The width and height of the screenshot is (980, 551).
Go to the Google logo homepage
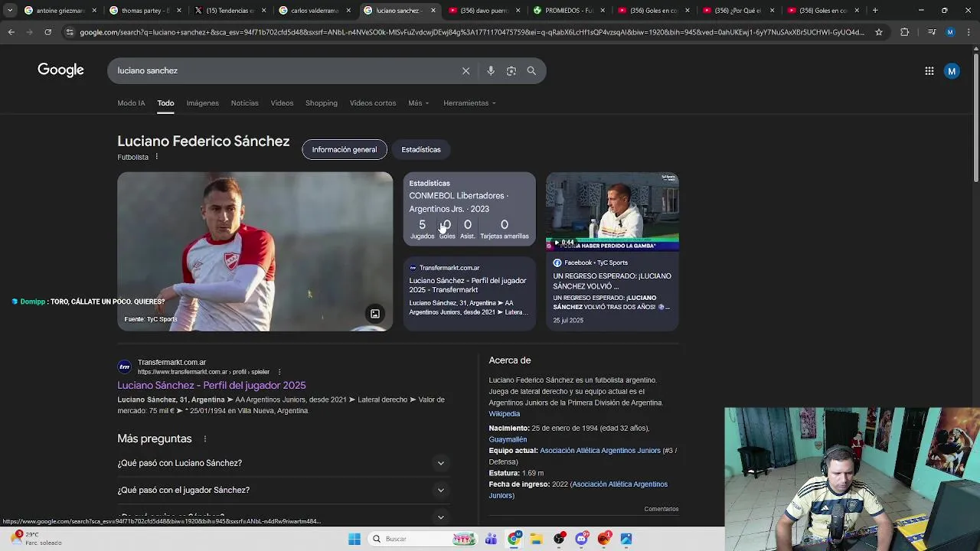pyautogui.click(x=60, y=70)
